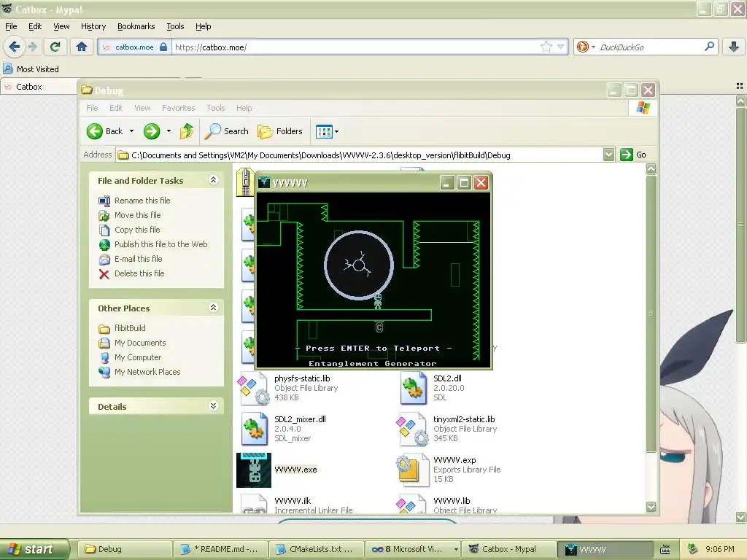Expand Explorer address bar dropdown
This screenshot has height=560, width=747.
(608, 155)
